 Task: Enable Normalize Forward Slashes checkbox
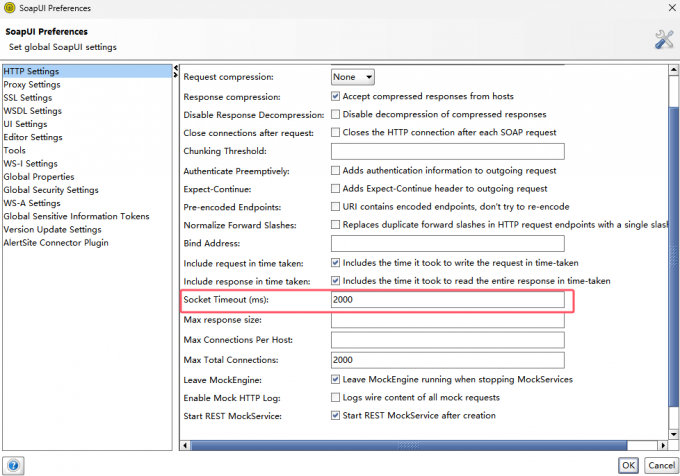click(x=335, y=225)
